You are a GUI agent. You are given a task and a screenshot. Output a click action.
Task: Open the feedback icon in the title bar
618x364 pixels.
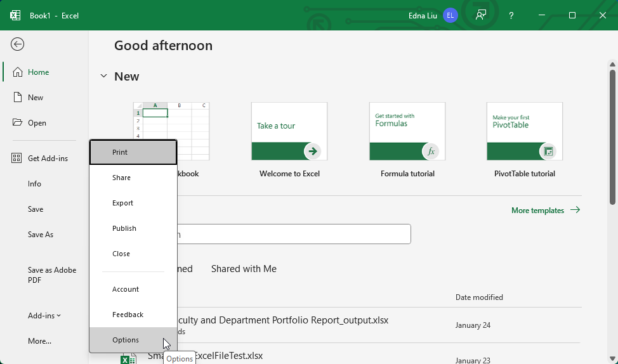point(481,15)
